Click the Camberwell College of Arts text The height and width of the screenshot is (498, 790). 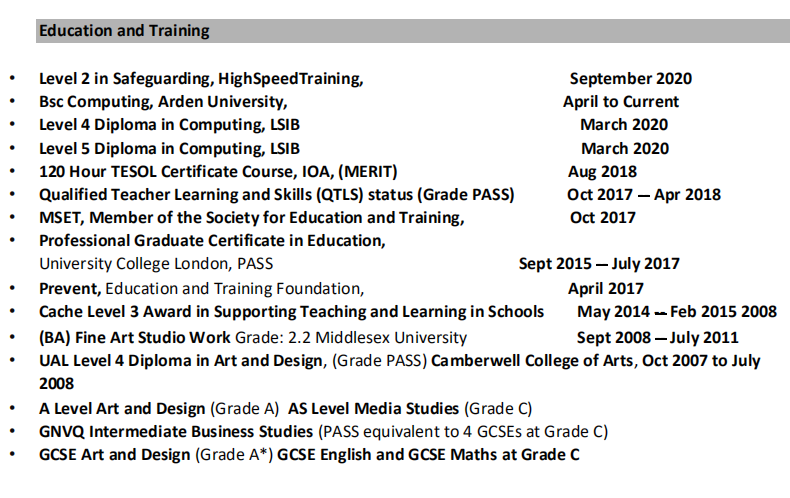pos(531,361)
